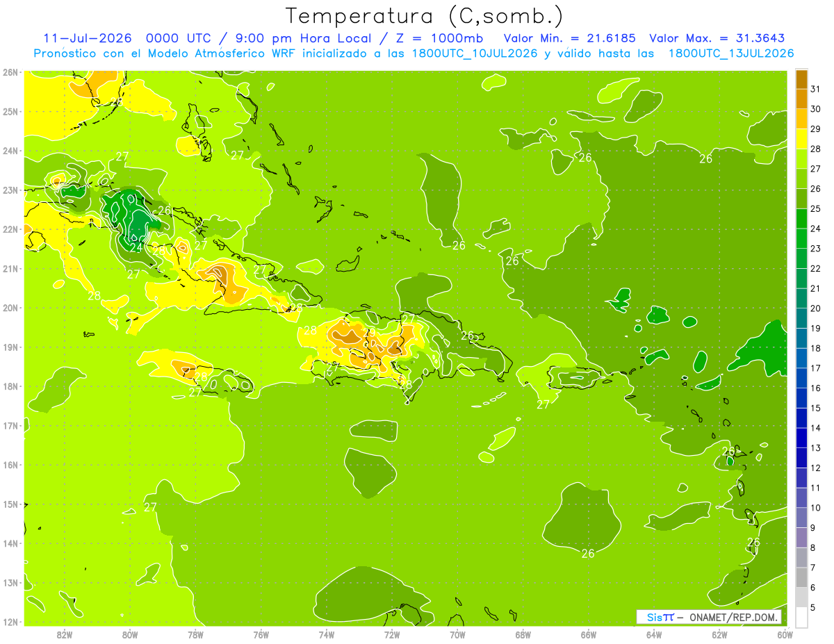
Task: Click the '60W' longitude axis label
Action: pyautogui.click(x=785, y=634)
